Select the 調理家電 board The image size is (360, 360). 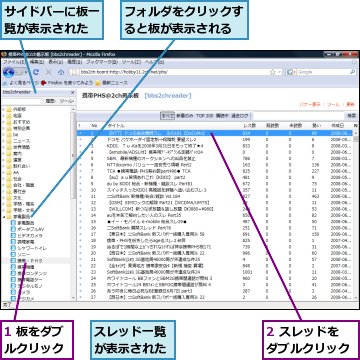point(27,242)
